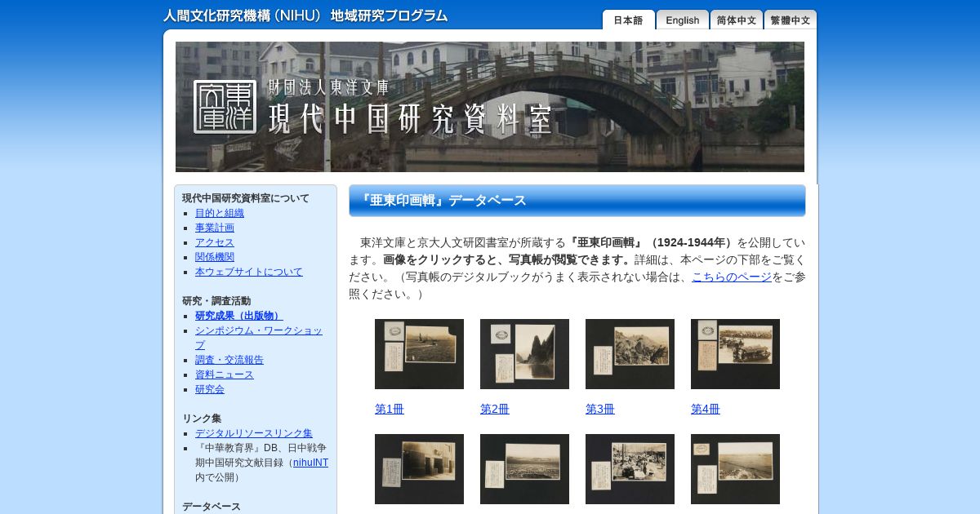Image resolution: width=980 pixels, height=514 pixels.
Task: Open the 現代中国研究資料室 banner image
Action: pyautogui.click(x=490, y=107)
